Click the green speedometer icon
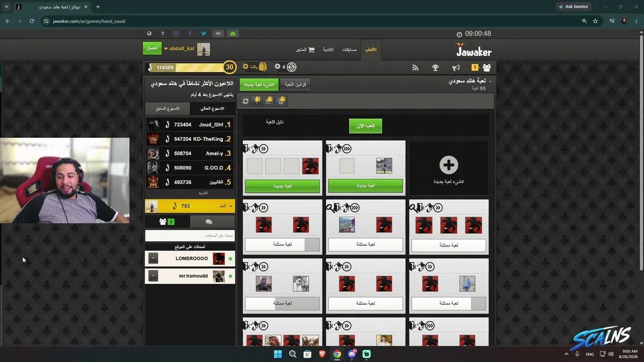The height and width of the screenshot is (362, 644). point(232,34)
